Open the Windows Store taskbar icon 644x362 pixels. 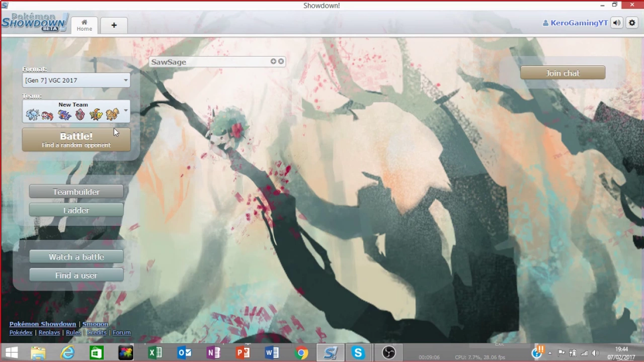tap(96, 353)
